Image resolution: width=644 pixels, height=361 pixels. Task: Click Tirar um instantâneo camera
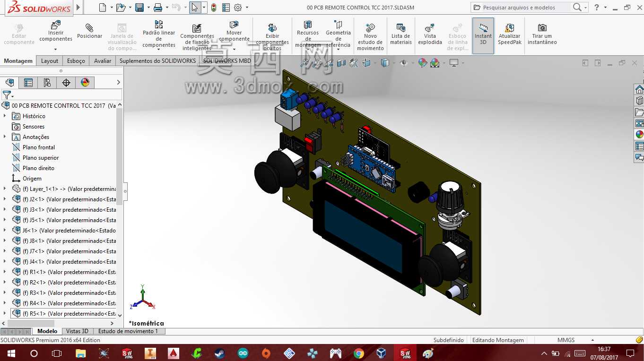tap(542, 34)
